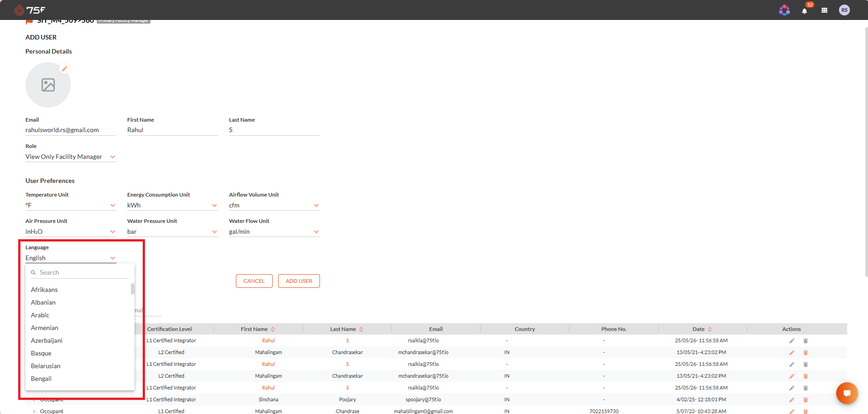Choose Bengali in the language list
Viewport: 868px width, 414px height.
click(x=41, y=379)
